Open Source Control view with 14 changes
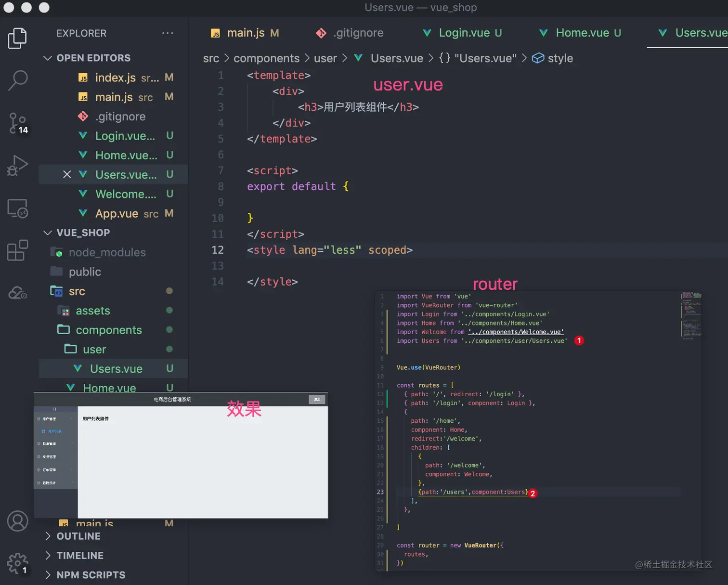The width and height of the screenshot is (728, 585). [18, 123]
